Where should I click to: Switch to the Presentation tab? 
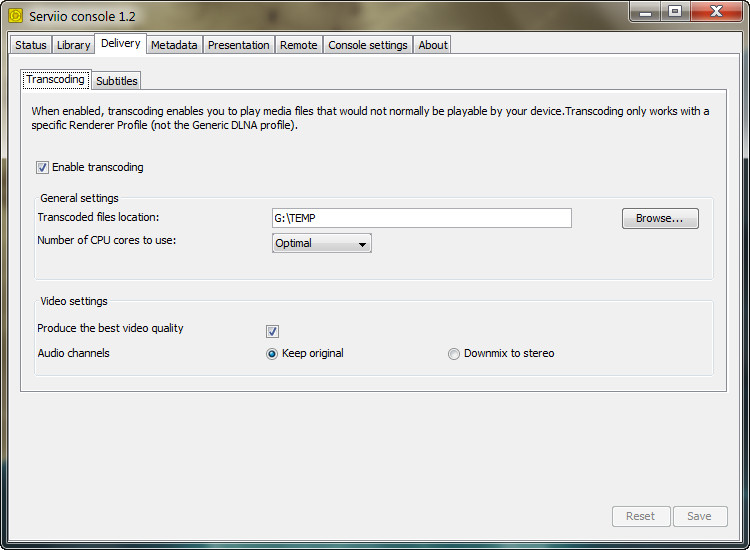click(238, 45)
